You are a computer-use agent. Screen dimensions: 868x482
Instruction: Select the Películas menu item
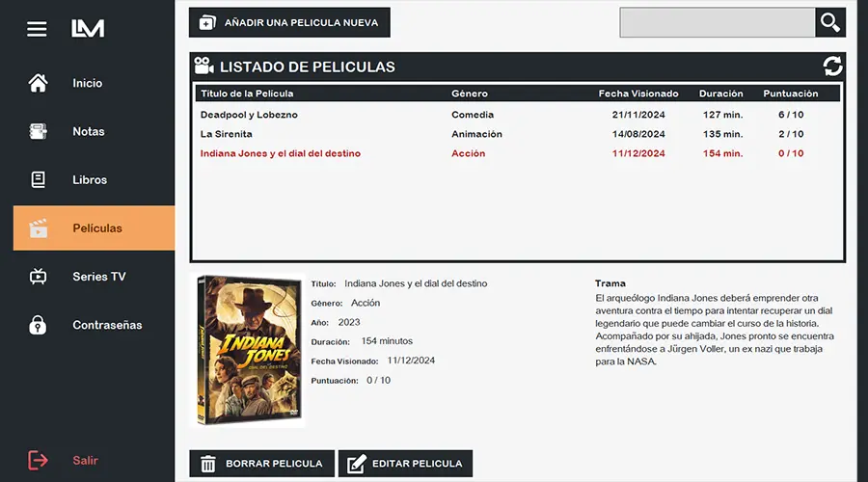tap(95, 228)
